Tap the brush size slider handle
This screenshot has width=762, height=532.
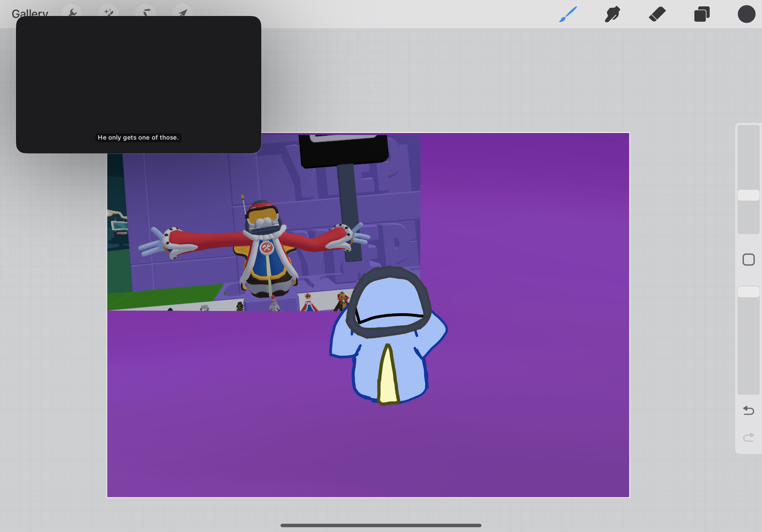click(x=748, y=195)
